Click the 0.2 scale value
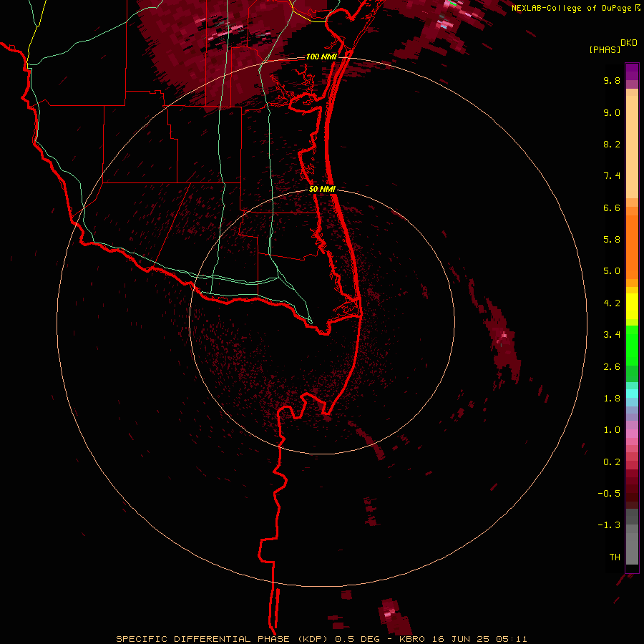 pos(612,462)
